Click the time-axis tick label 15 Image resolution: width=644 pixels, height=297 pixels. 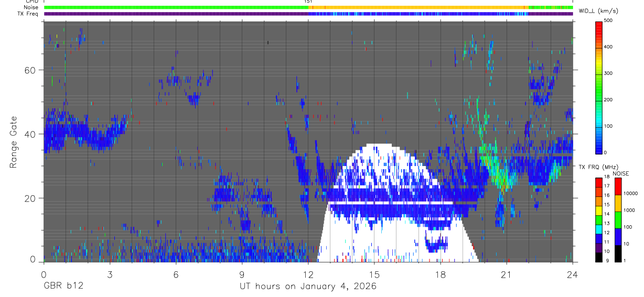click(374, 274)
